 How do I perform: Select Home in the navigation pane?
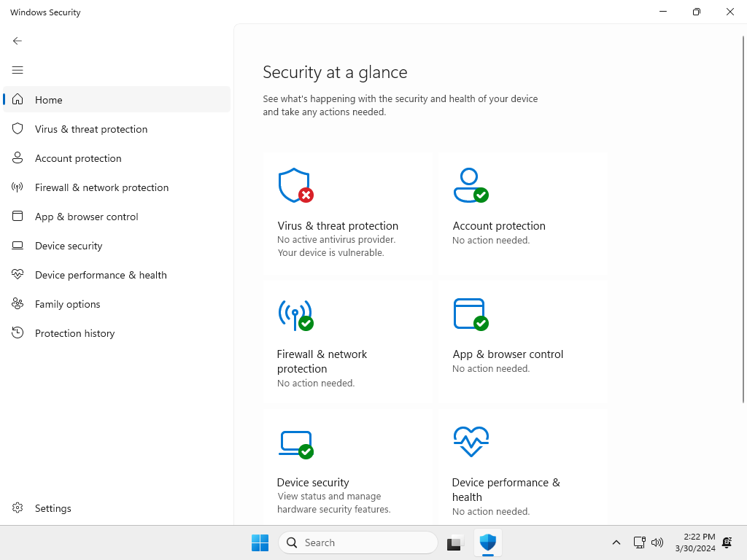coord(117,99)
